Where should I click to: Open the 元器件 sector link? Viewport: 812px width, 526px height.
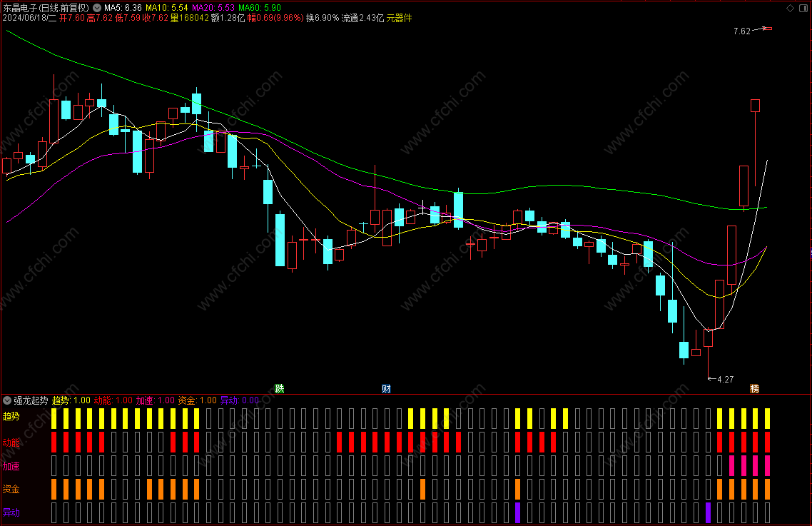[x=400, y=18]
